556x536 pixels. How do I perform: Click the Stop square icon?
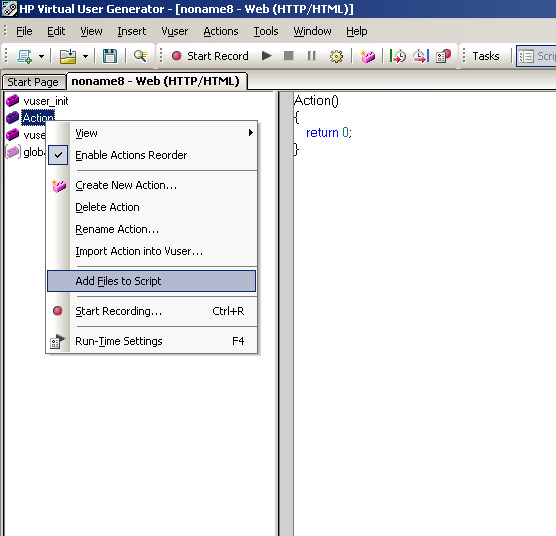click(289, 56)
